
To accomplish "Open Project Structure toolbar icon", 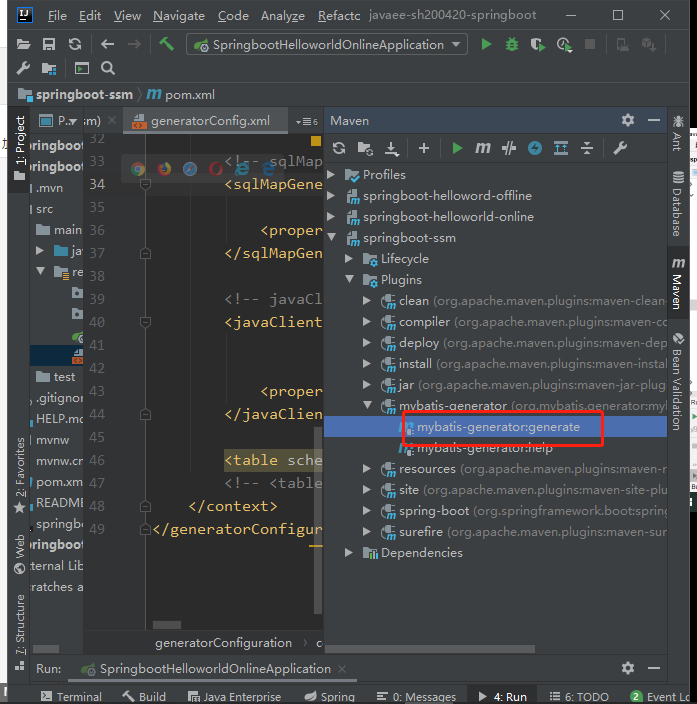I will 49,69.
